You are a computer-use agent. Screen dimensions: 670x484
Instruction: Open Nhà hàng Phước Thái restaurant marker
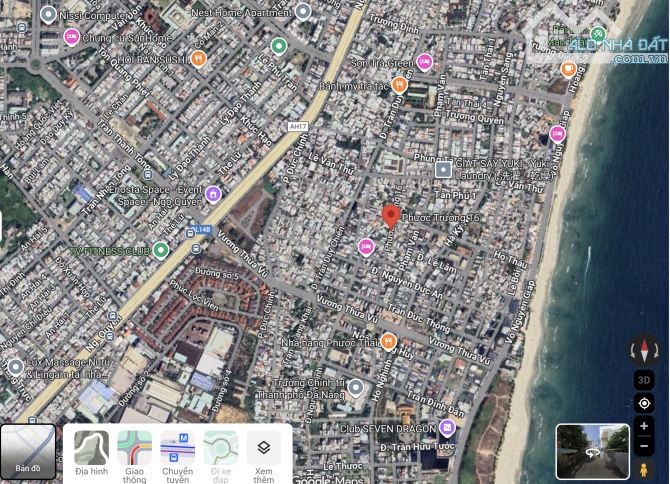[x=361, y=341]
